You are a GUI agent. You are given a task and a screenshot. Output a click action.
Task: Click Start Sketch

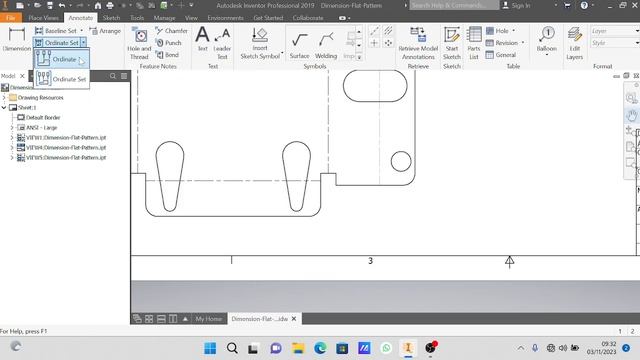click(x=452, y=43)
